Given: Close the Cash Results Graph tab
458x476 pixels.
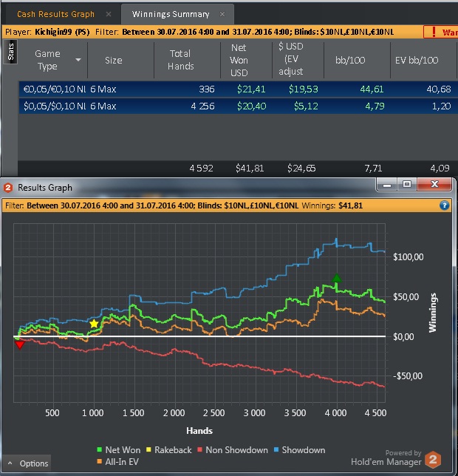Looking at the screenshot, I should pyautogui.click(x=109, y=14).
